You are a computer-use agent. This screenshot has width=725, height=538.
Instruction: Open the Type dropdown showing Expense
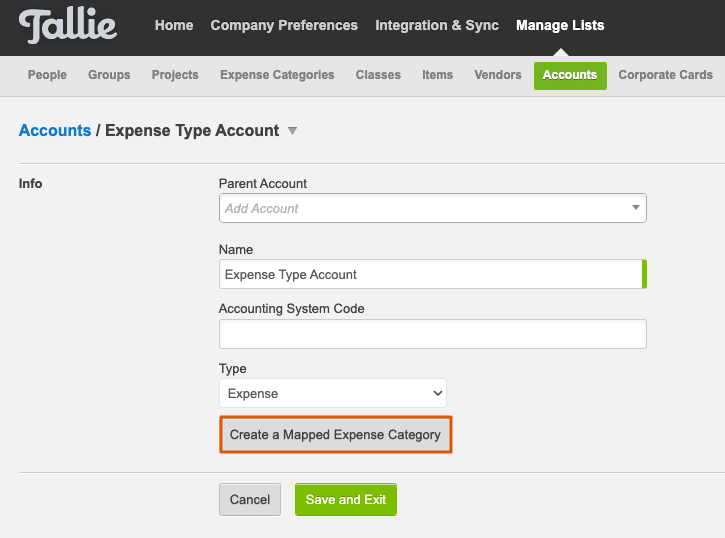pos(333,393)
